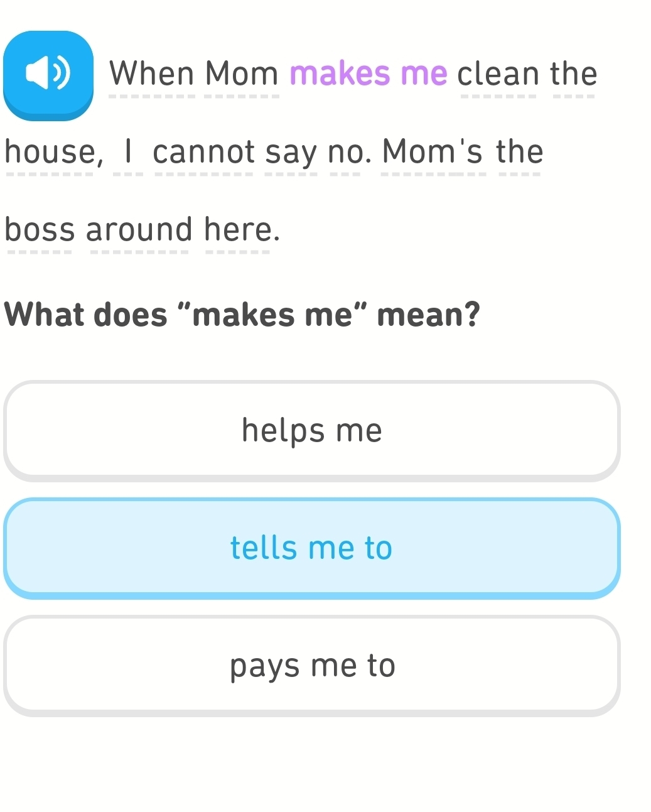
Task: Select the currently highlighted "tells me to" option
Action: tap(312, 547)
